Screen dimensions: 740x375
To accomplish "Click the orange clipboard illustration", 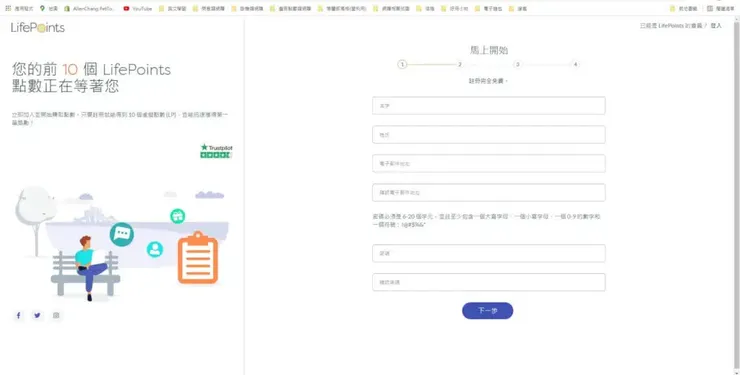I will point(198,258).
